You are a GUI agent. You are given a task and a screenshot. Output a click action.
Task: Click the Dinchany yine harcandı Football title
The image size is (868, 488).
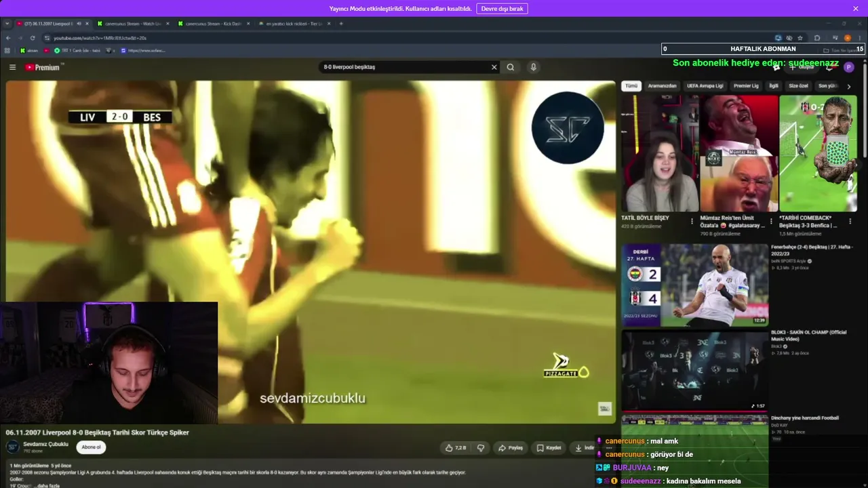point(805,418)
